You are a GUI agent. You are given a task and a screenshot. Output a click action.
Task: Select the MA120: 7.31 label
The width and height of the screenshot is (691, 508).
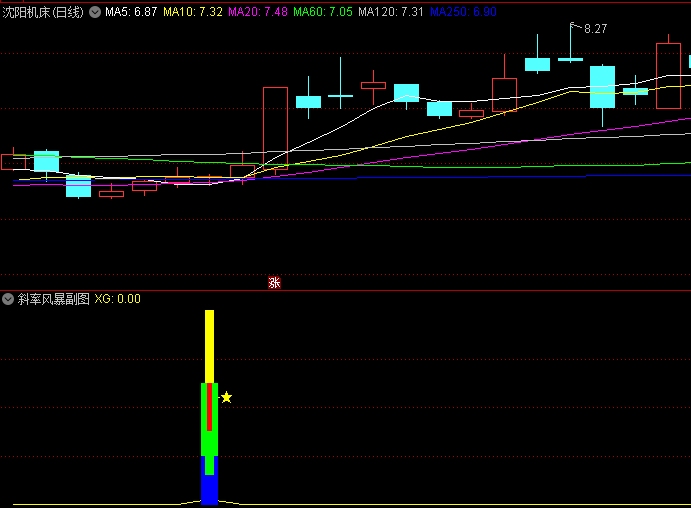[390, 12]
